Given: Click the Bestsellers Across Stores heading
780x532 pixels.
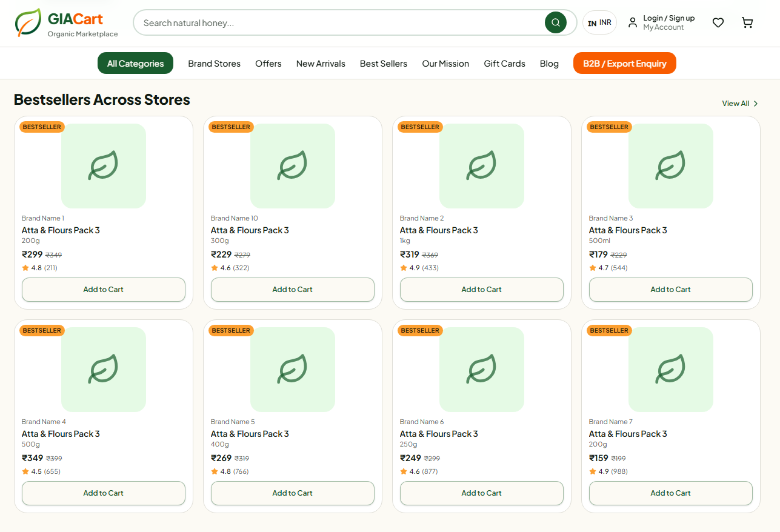Looking at the screenshot, I should tap(102, 99).
